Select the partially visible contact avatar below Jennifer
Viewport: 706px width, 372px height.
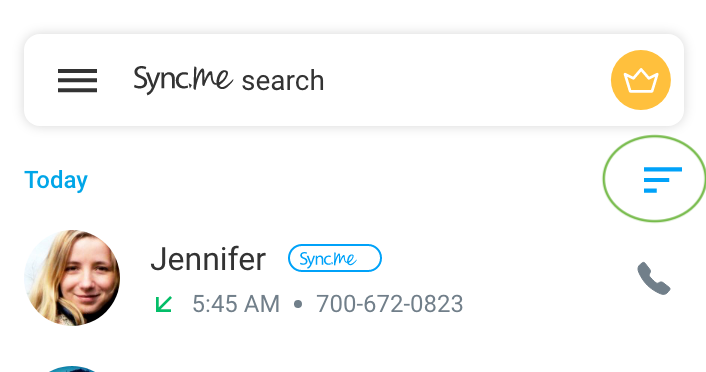pyautogui.click(x=72, y=369)
